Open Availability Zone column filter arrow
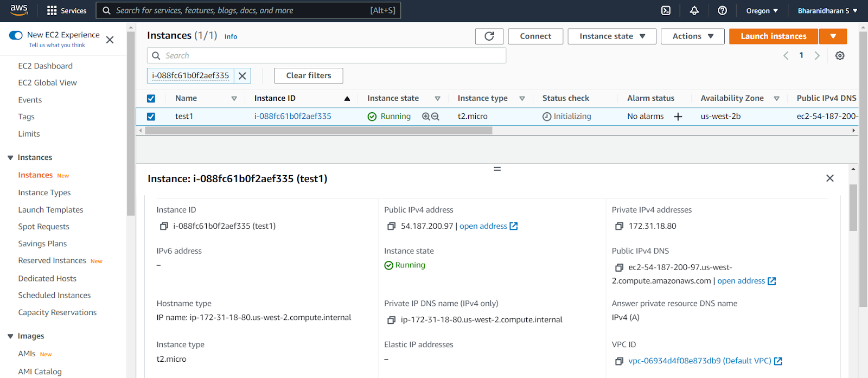 tap(776, 98)
